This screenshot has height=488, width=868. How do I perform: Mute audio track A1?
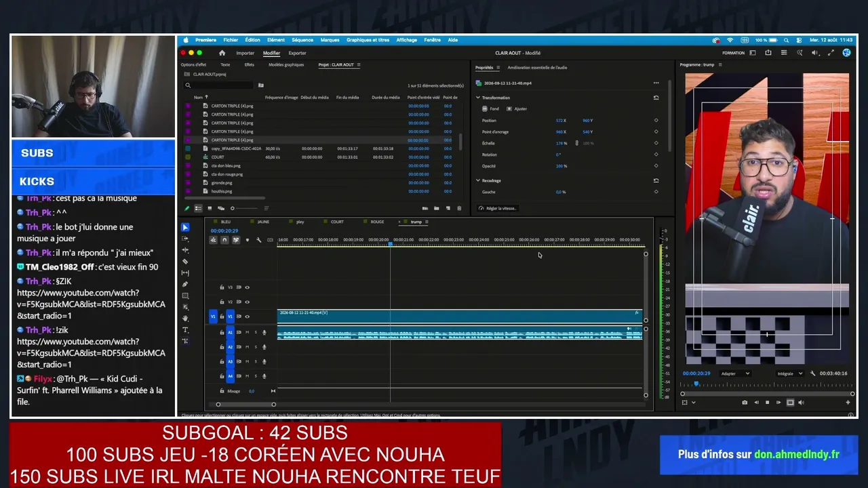[247, 332]
